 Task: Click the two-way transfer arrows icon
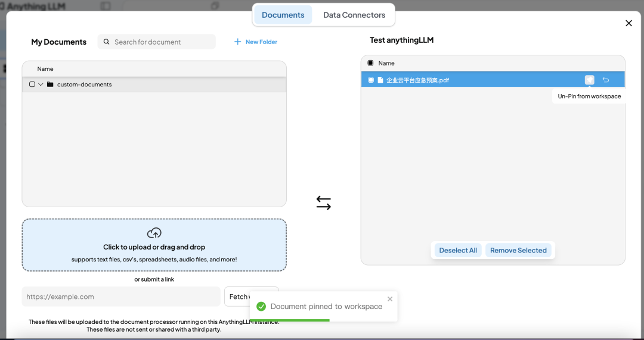(x=324, y=202)
